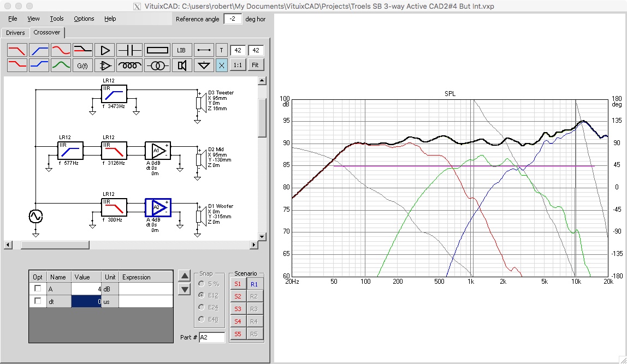The width and height of the screenshot is (627, 364).
Task: Select the mid 577Hz high-pass filter block
Action: click(70, 151)
